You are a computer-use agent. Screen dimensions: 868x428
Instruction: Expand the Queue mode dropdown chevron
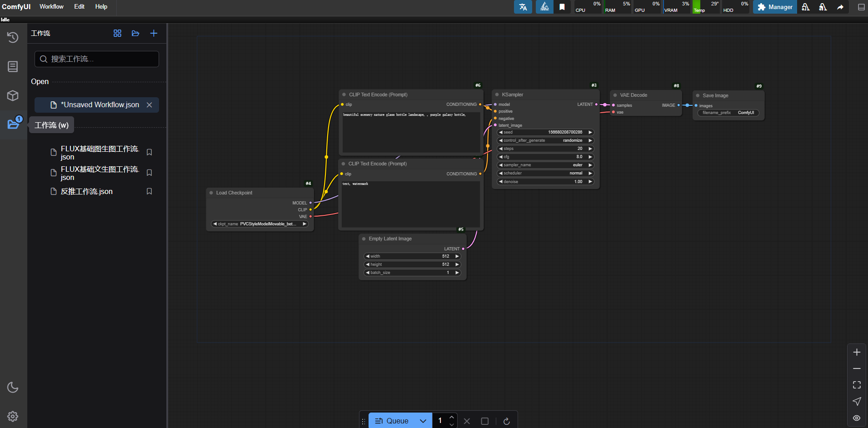pyautogui.click(x=423, y=421)
